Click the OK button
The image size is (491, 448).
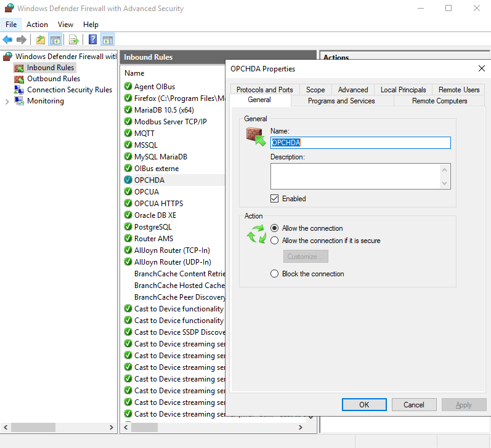tap(364, 405)
